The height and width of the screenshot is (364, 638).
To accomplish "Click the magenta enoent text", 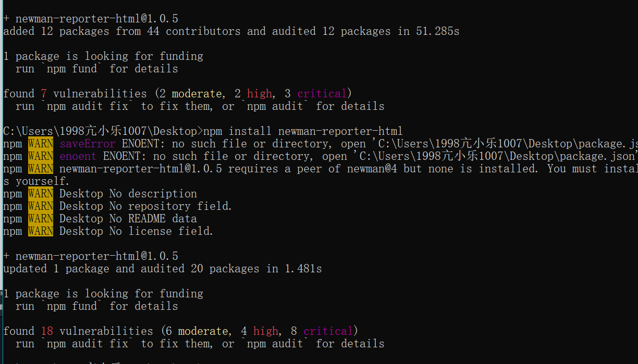I will (78, 156).
